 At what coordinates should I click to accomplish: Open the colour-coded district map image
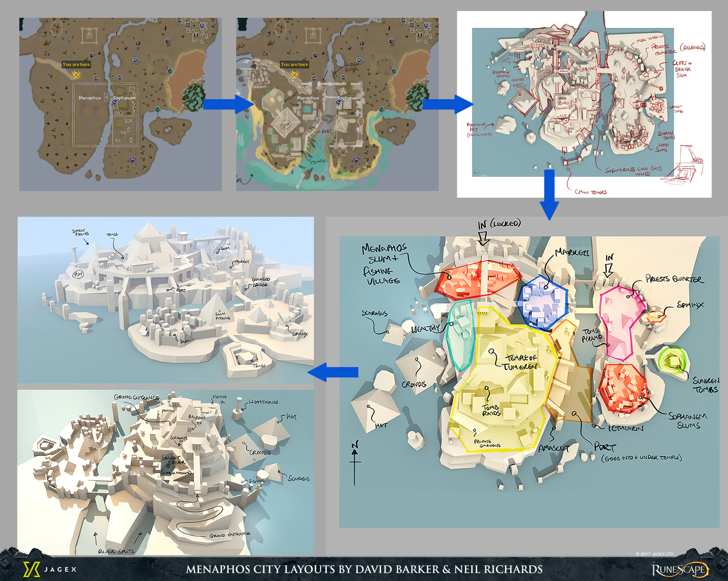[x=529, y=382]
